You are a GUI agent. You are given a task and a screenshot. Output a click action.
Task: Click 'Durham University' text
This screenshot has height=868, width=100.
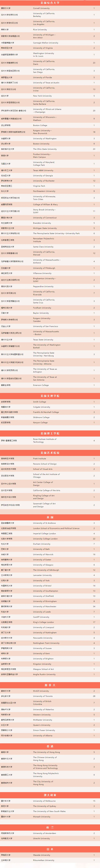point(42,544)
